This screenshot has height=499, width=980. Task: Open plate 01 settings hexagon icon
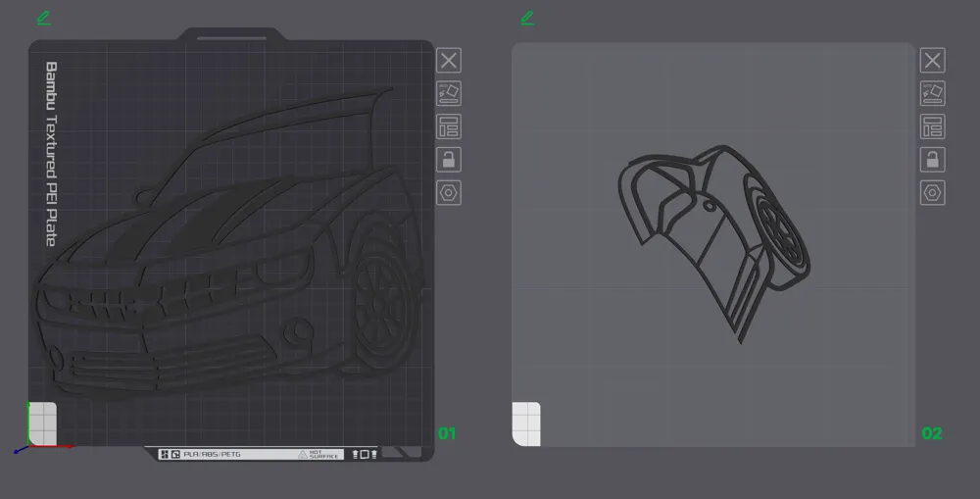(x=449, y=192)
